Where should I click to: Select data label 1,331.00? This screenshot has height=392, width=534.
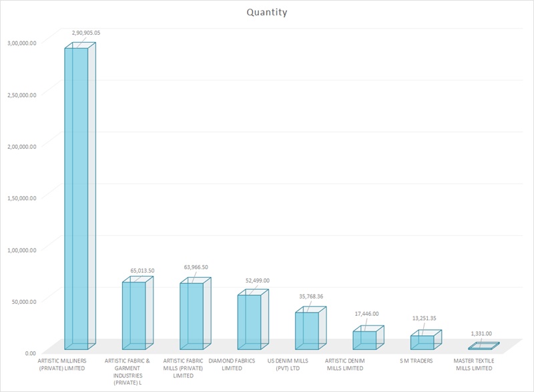(481, 333)
